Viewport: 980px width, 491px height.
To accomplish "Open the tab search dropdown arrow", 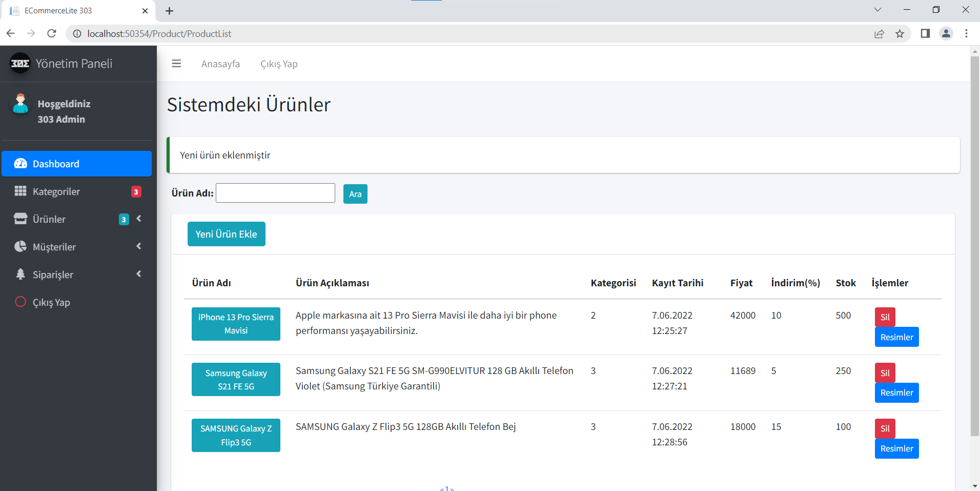I will (877, 10).
